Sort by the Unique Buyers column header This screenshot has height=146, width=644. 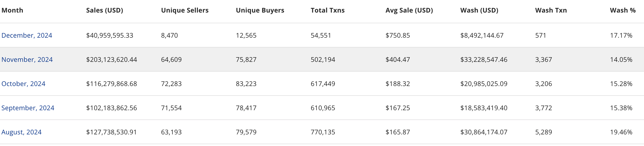260,10
